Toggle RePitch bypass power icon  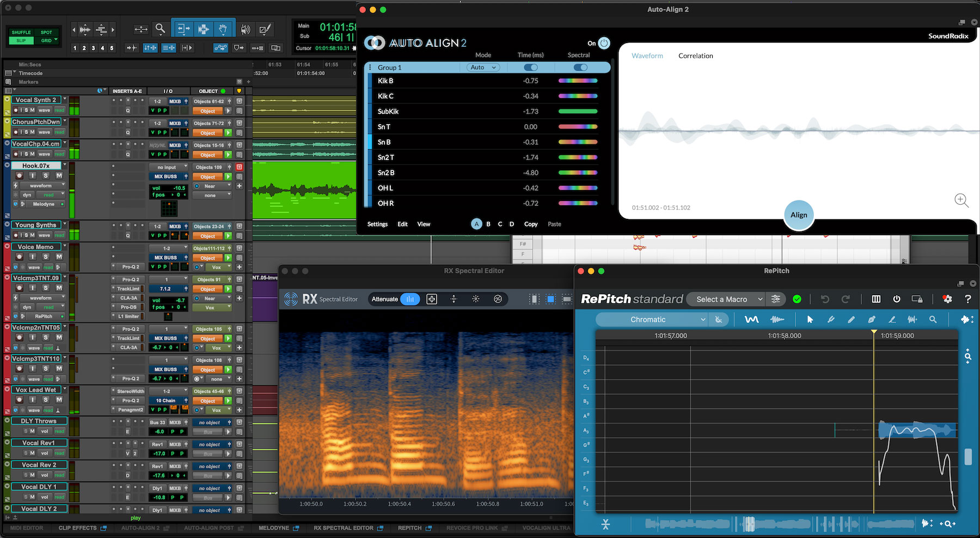tap(897, 299)
